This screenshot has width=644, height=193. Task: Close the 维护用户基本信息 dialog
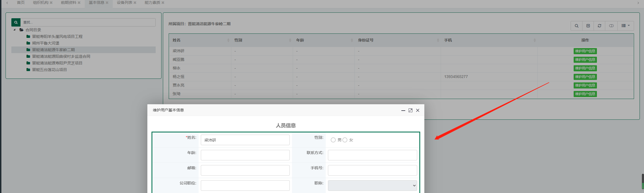(x=418, y=110)
